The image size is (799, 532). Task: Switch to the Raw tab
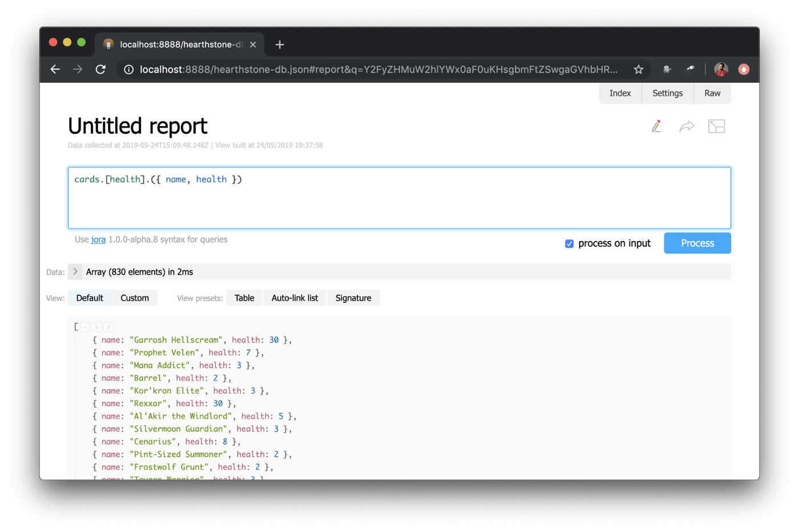(712, 93)
